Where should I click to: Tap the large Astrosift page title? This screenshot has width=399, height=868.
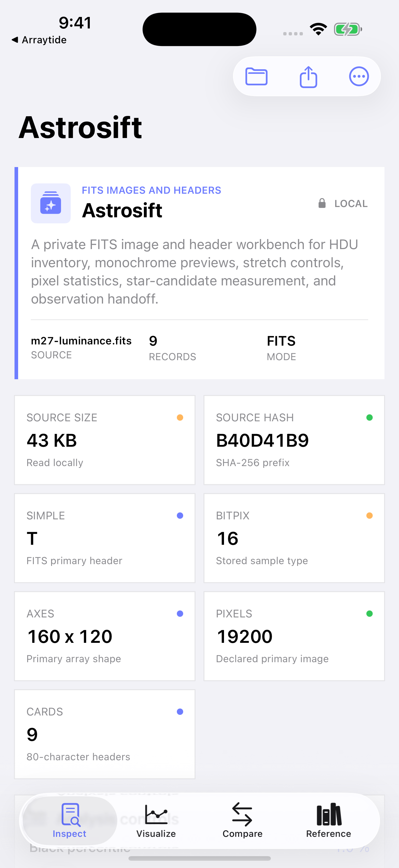click(80, 127)
